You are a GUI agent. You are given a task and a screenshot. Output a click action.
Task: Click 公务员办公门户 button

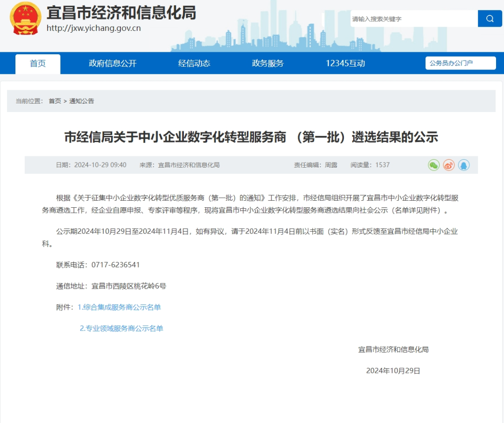coord(461,63)
